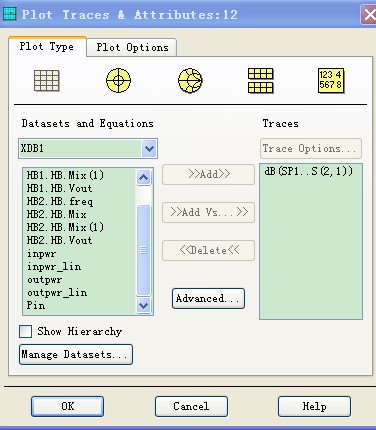Screen dimensions: 376x430
Task: Select the HB2.HB.Mix entry
Action: pyautogui.click(x=57, y=214)
